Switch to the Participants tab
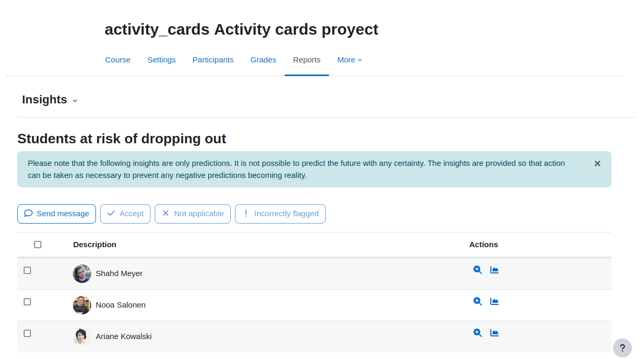This screenshot has width=644, height=359. pyautogui.click(x=213, y=60)
